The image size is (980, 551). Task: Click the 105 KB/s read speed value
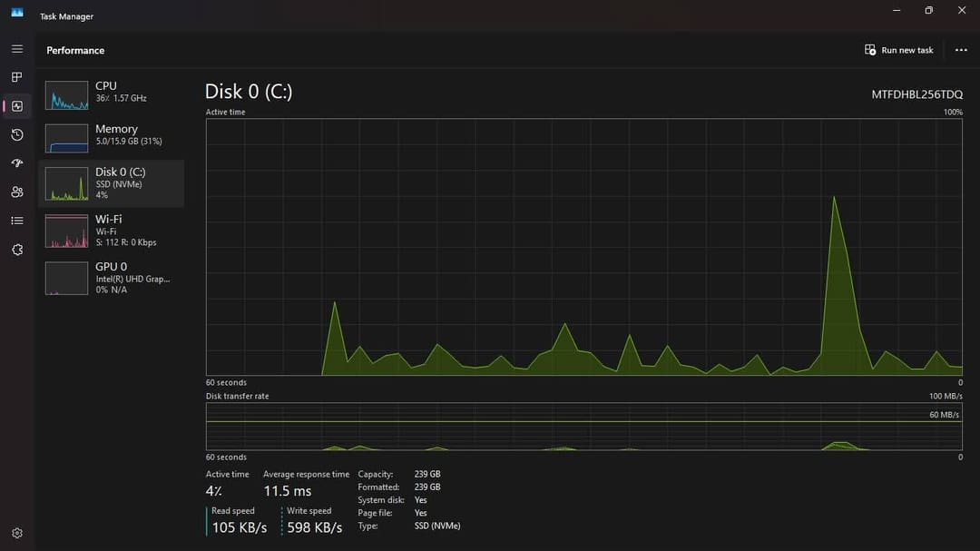[240, 527]
